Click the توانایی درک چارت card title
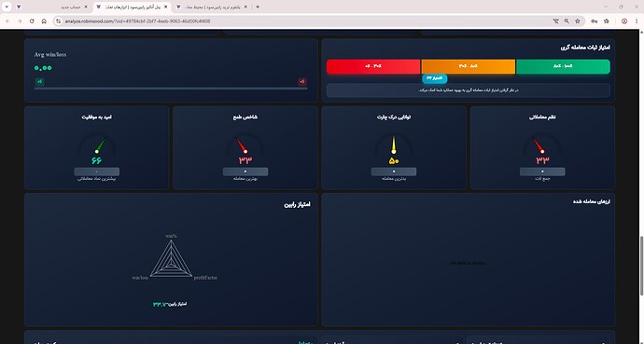Image resolution: width=644 pixels, height=344 pixels. [x=394, y=117]
